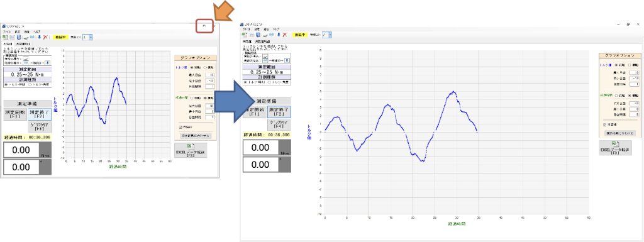
Task: Click the elapsed-time 目盛間隔 field showing 5 in right window
Action: 635,115
